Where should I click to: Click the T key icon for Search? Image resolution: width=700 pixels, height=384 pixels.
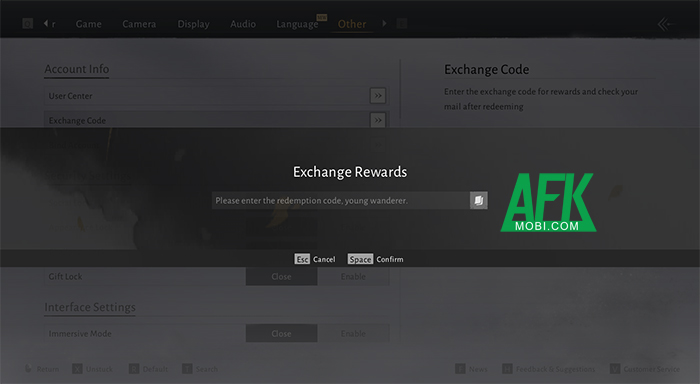187,369
